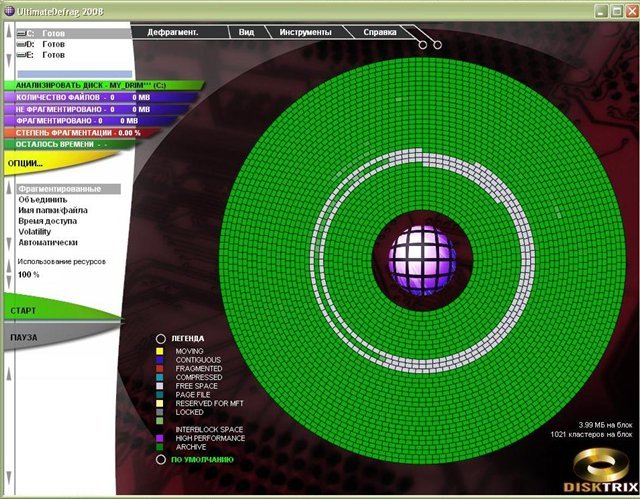Click НЕ ФРАГМЕНТИРОВАНО stats bar
Viewport: 640px width, 499px height.
point(97,109)
